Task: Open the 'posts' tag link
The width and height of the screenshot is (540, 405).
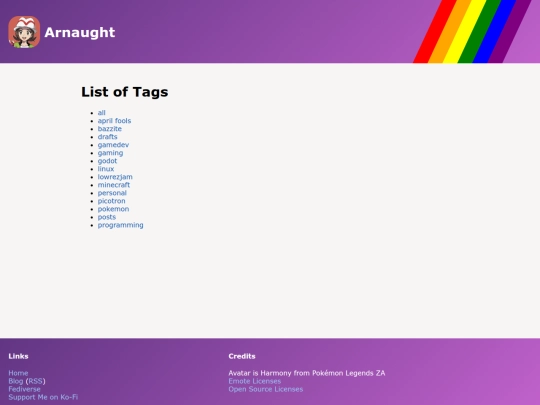Action: pos(107,217)
